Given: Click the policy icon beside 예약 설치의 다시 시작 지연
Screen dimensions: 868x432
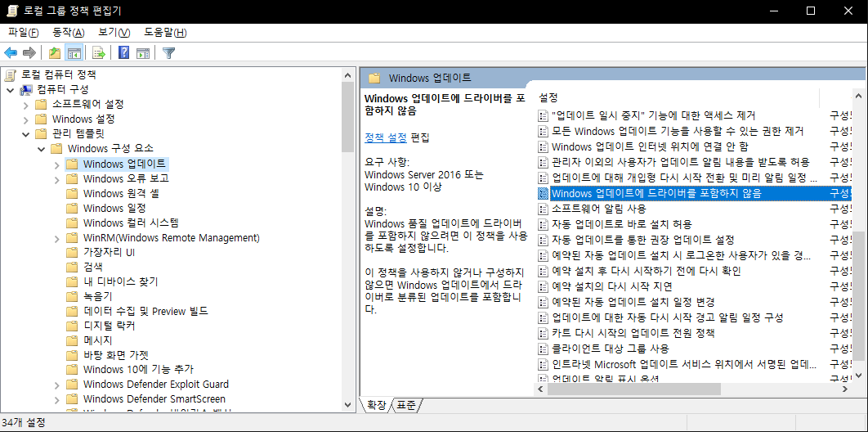Looking at the screenshot, I should pos(543,287).
